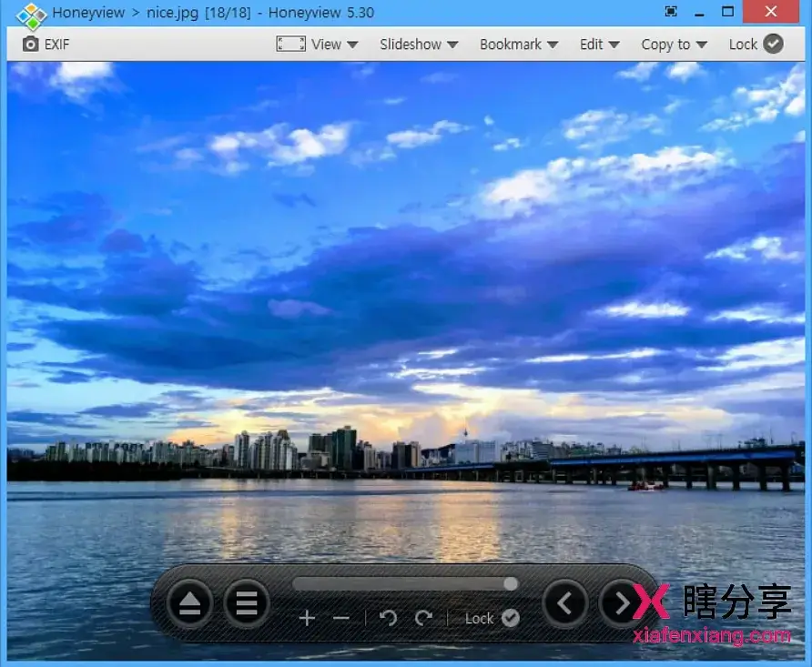This screenshot has width=812, height=667.
Task: Open the EXIF information panel
Action: tap(46, 44)
